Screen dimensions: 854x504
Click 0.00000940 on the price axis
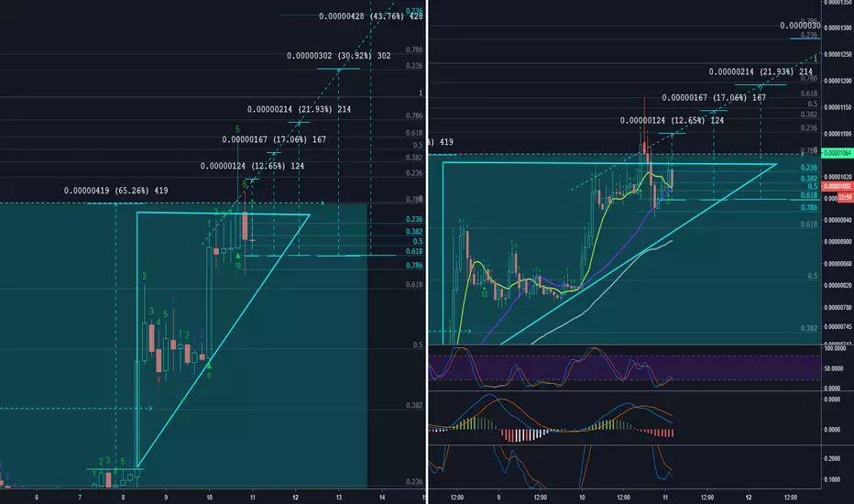pyautogui.click(x=838, y=221)
